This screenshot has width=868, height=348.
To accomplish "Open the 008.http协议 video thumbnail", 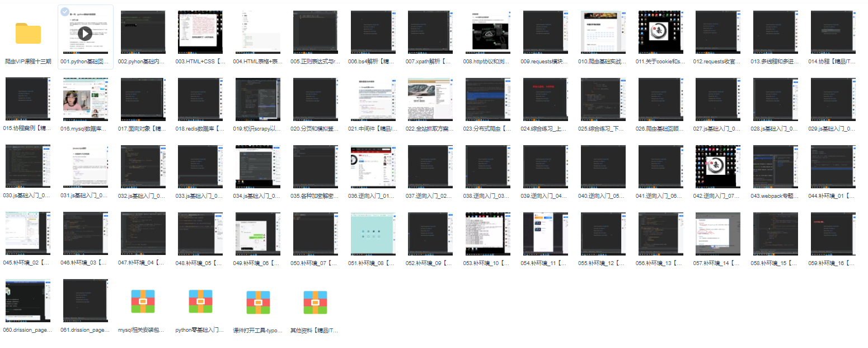I will point(488,33).
